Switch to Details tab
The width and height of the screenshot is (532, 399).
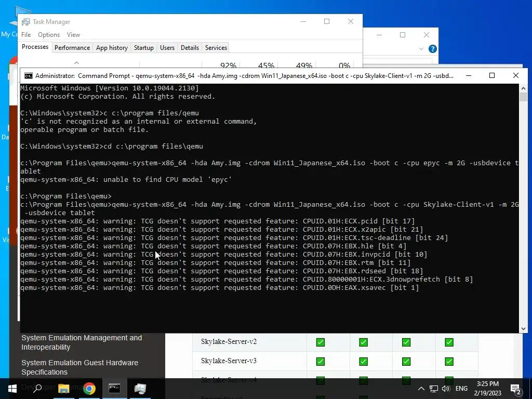[x=190, y=48]
